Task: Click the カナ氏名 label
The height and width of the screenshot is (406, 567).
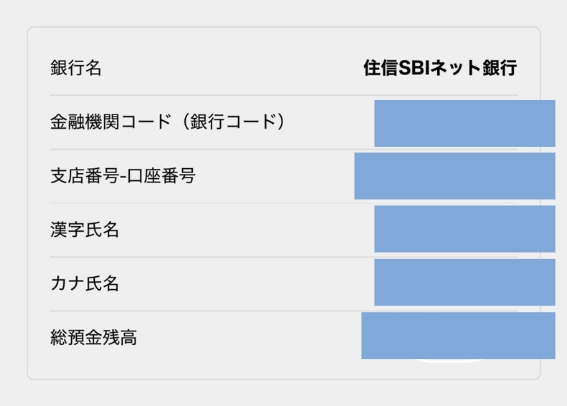Action: [x=85, y=283]
